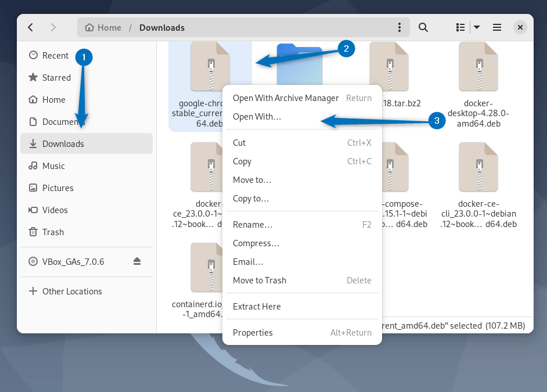Screen dimensions: 547x392
Task: Expand the view options dropdown arrow
Action: tap(476, 27)
